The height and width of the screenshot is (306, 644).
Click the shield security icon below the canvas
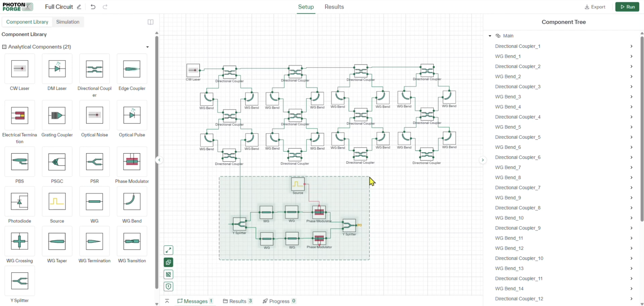(x=168, y=287)
